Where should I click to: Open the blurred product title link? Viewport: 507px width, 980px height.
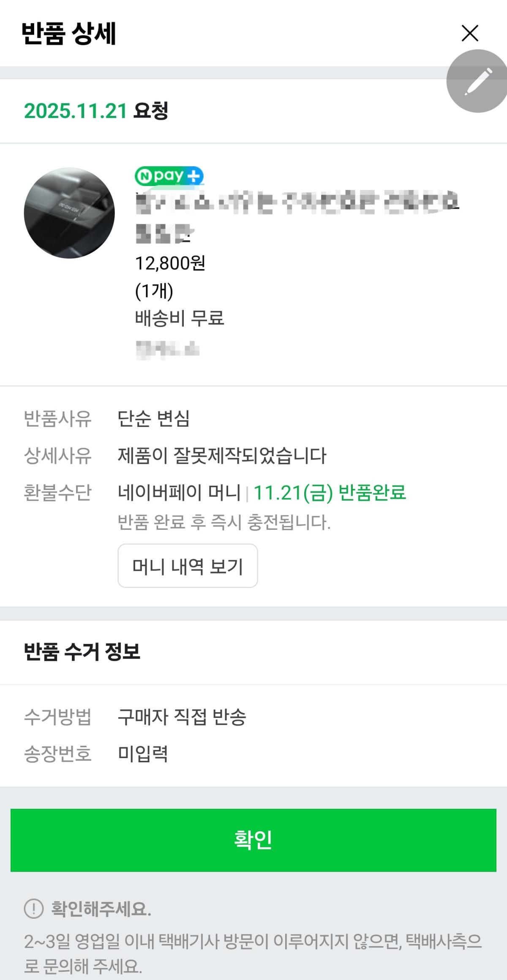point(297,217)
